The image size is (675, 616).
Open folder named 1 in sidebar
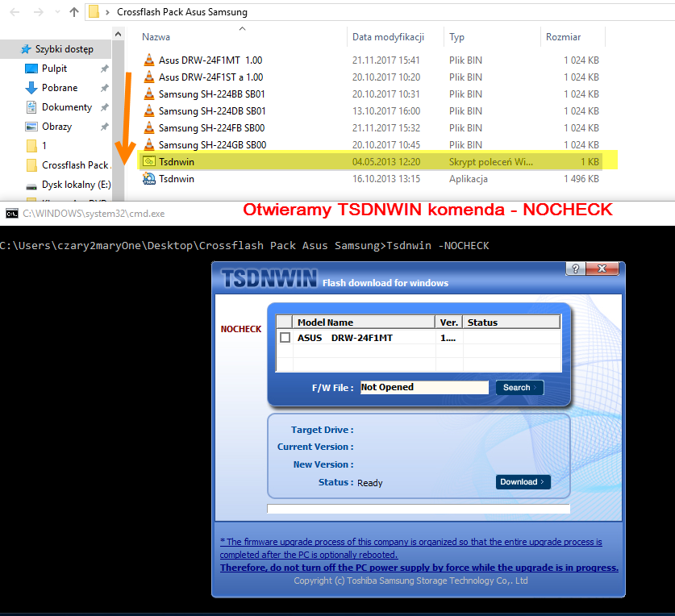coord(44,146)
